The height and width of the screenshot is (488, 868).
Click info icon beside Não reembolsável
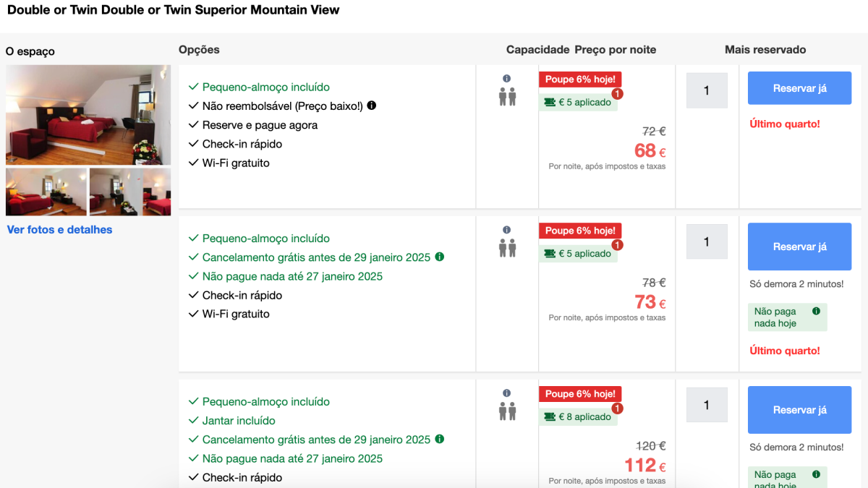[x=372, y=106]
